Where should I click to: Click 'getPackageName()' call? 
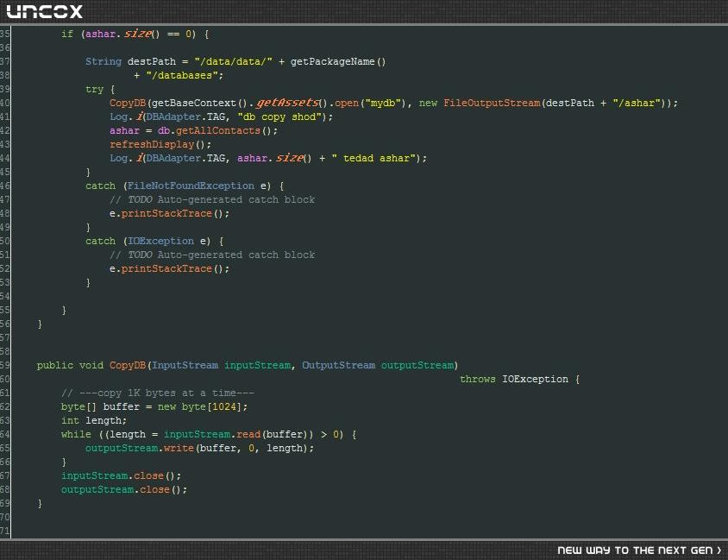[x=338, y=61]
